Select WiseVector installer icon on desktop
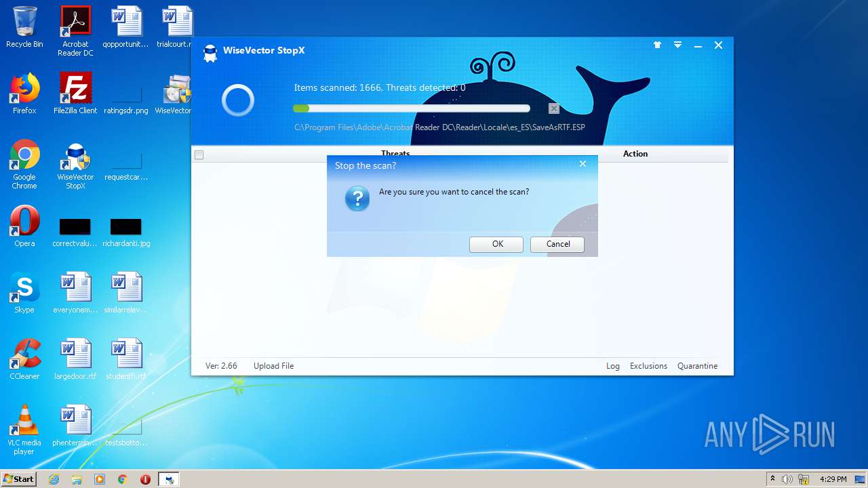Image resolution: width=868 pixels, height=488 pixels. coord(176,94)
